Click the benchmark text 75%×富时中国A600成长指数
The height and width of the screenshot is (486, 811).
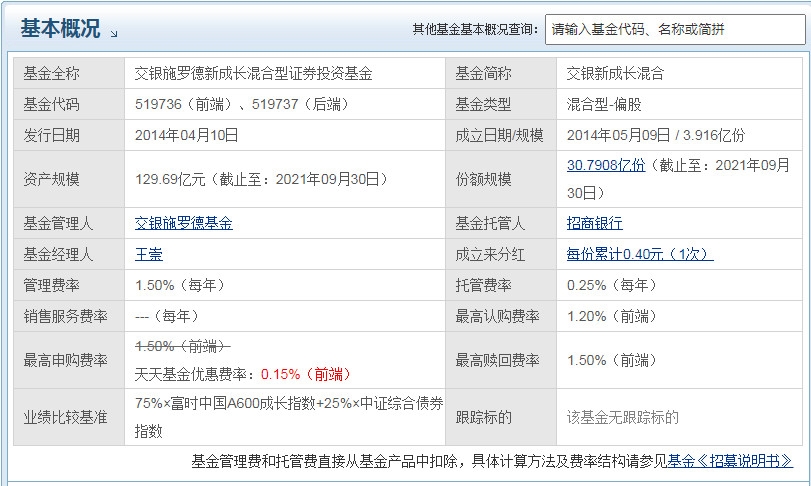pos(225,404)
